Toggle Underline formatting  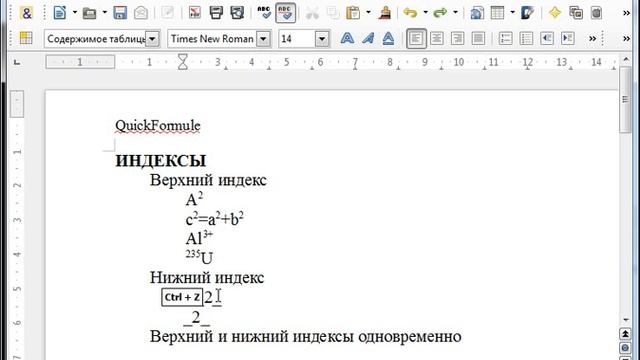click(389, 39)
